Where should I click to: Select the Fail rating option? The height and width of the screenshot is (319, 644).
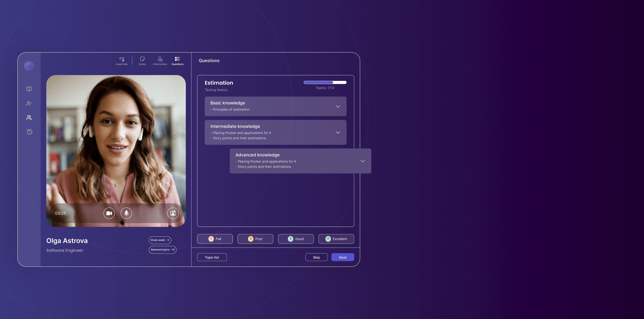coord(215,239)
